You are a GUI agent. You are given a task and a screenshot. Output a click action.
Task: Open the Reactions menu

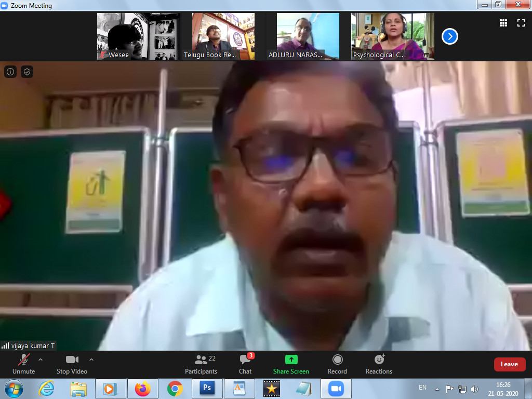coord(379,364)
